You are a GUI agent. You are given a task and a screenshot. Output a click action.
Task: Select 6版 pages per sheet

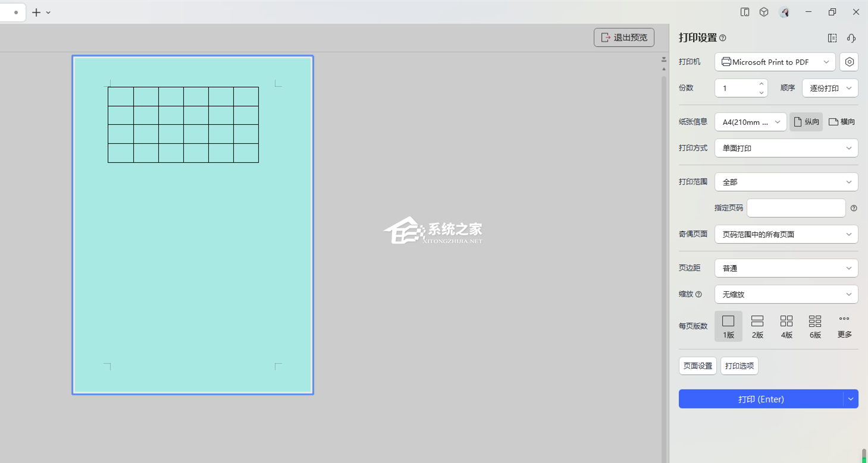point(815,326)
